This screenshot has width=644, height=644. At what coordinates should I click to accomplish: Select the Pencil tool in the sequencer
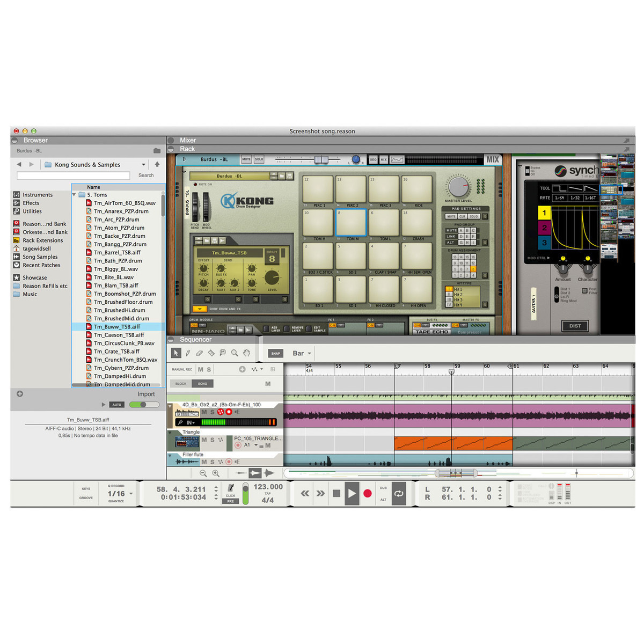pyautogui.click(x=188, y=353)
